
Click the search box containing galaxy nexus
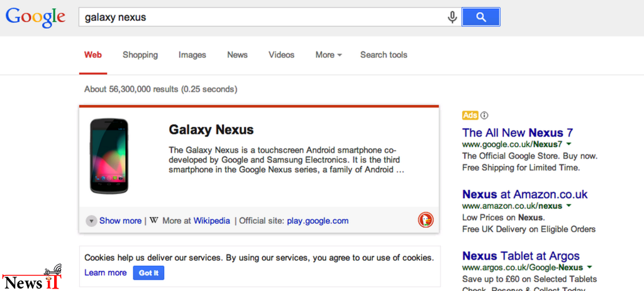(263, 17)
